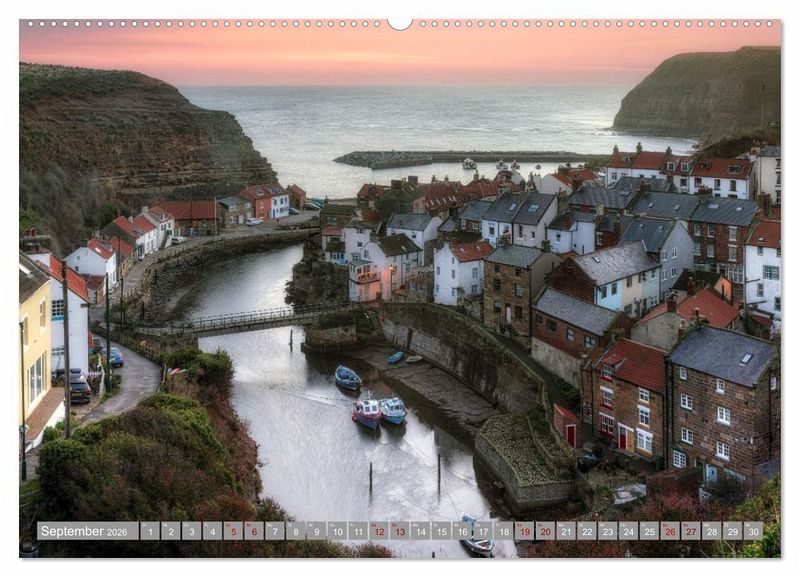Click day 26 in the date row
This screenshot has width=800, height=577.
pyautogui.click(x=670, y=531)
